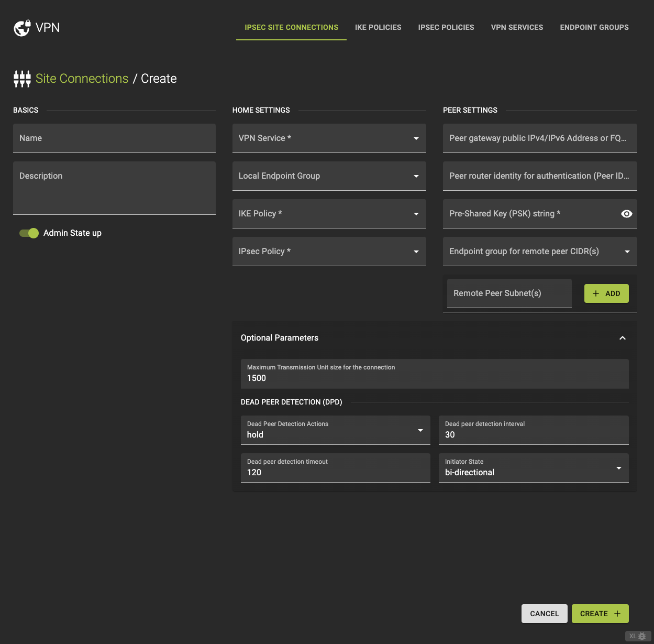The image size is (654, 644).
Task: Open the IKE Policy dropdown
Action: tap(329, 214)
